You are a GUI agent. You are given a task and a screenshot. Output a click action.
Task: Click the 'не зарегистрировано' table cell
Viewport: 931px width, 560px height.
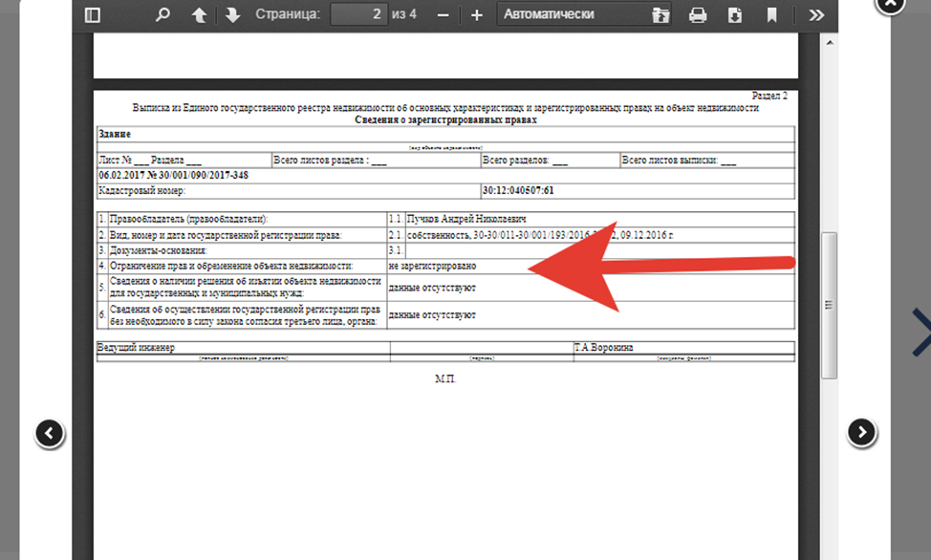433,266
